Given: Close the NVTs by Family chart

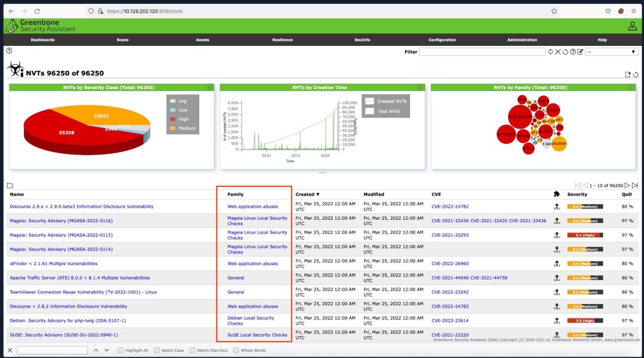Looking at the screenshot, I should click(x=631, y=87).
